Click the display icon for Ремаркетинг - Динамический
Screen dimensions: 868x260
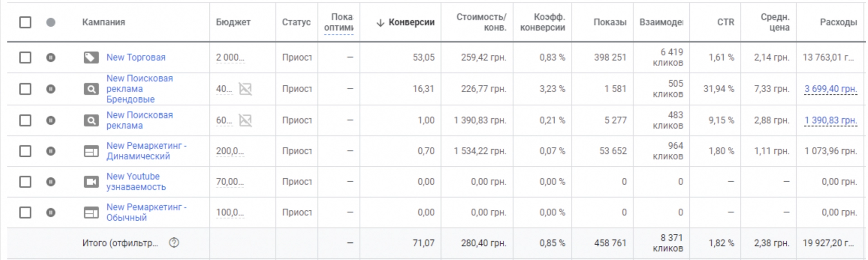coord(91,151)
